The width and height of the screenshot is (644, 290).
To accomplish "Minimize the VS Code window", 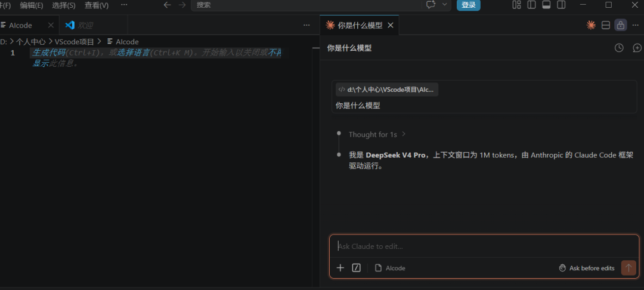I will [583, 5].
